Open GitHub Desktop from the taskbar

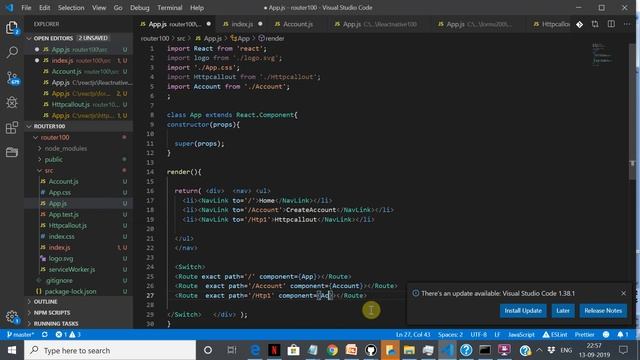click(371, 350)
